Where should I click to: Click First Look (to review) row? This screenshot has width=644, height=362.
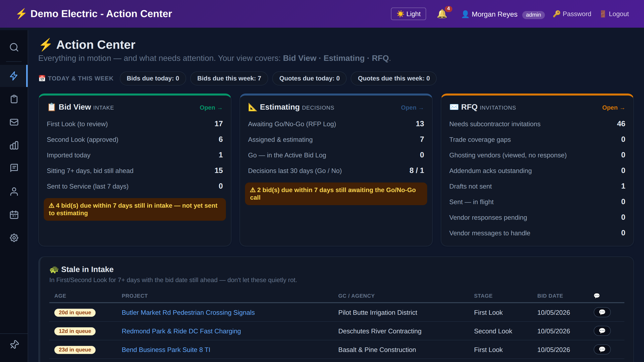point(135,124)
